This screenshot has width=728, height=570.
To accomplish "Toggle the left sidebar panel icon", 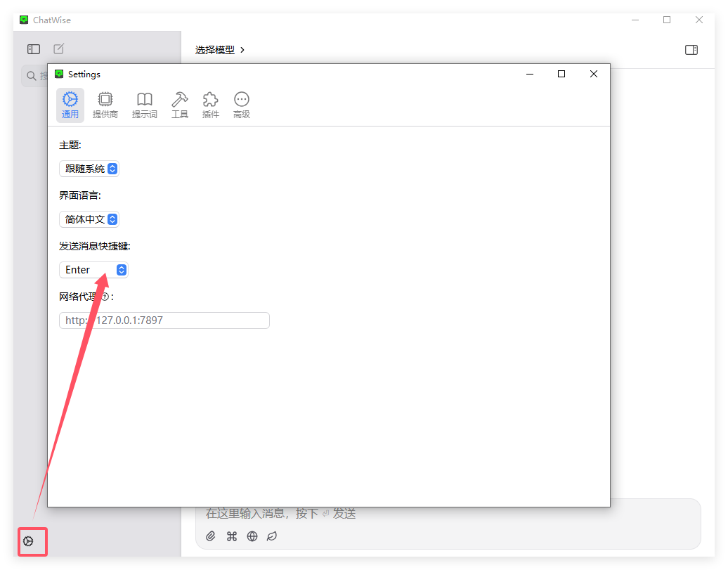I will [34, 49].
